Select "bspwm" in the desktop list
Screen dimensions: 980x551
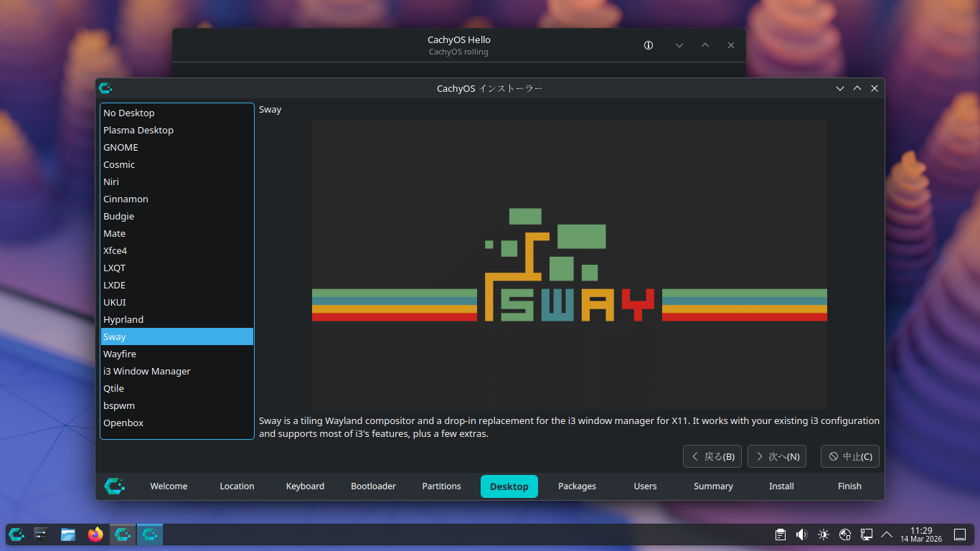177,405
